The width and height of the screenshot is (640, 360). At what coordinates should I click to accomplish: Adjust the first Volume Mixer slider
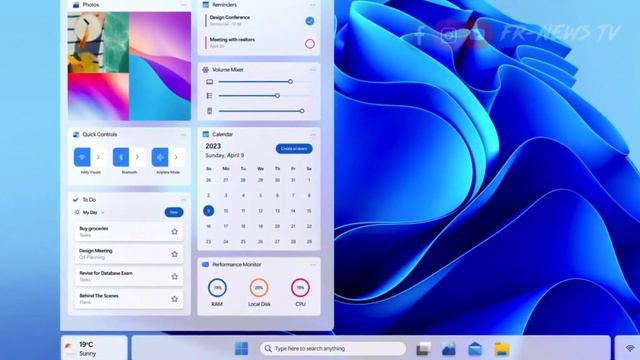(290, 82)
